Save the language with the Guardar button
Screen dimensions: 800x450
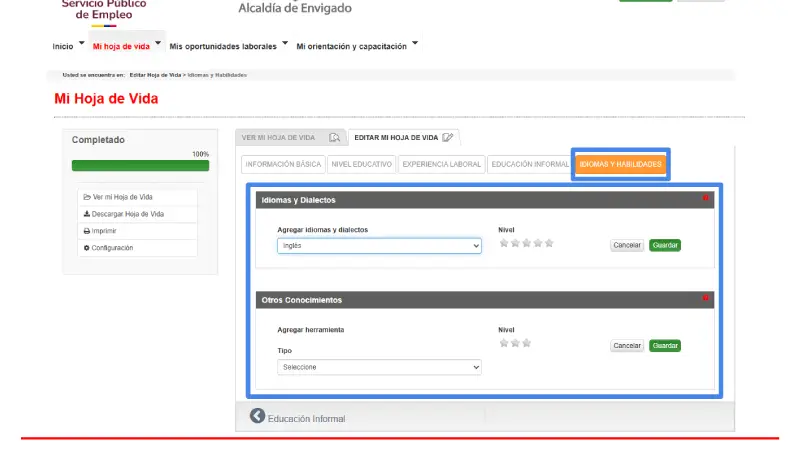664,245
